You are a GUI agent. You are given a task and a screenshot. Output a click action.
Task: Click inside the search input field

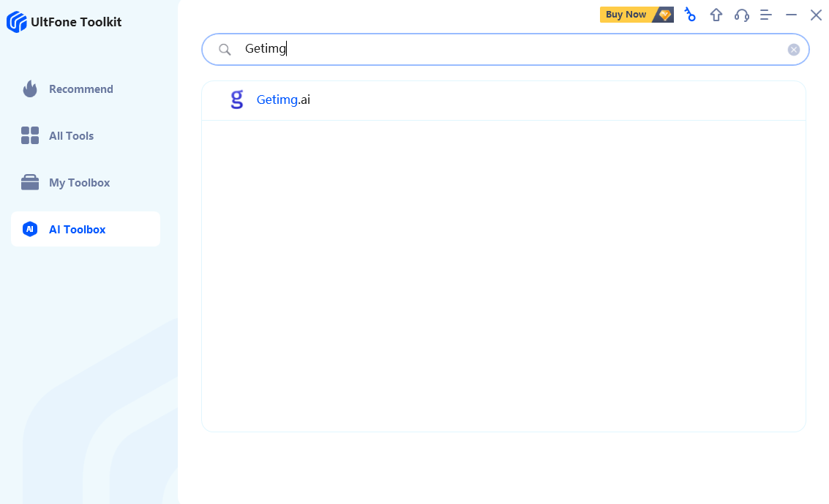click(439, 49)
